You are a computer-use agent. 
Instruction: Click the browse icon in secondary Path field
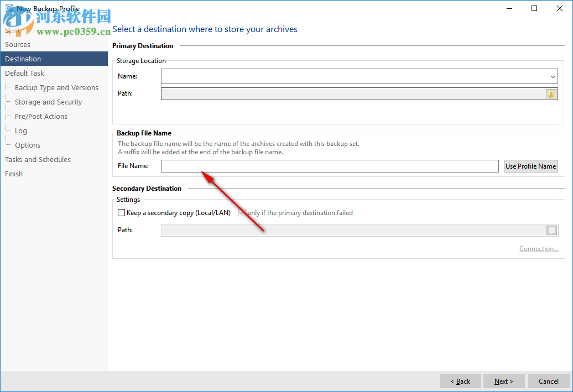click(x=551, y=230)
